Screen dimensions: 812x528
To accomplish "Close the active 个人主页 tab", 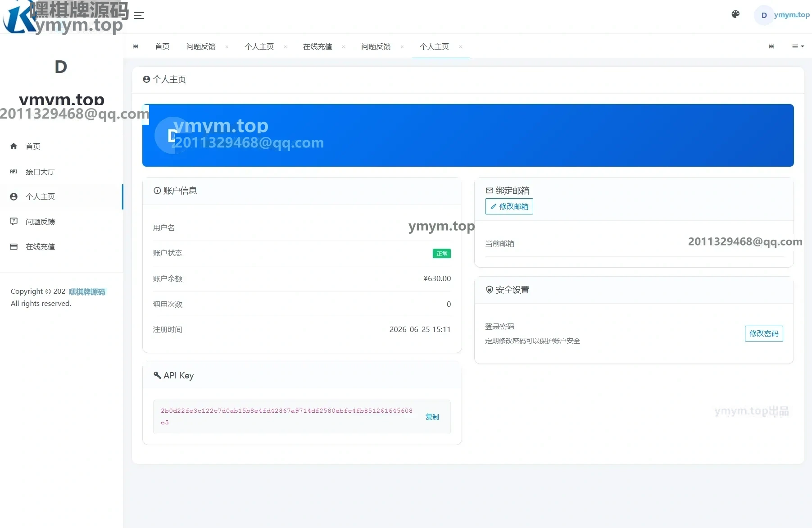I will click(x=461, y=46).
